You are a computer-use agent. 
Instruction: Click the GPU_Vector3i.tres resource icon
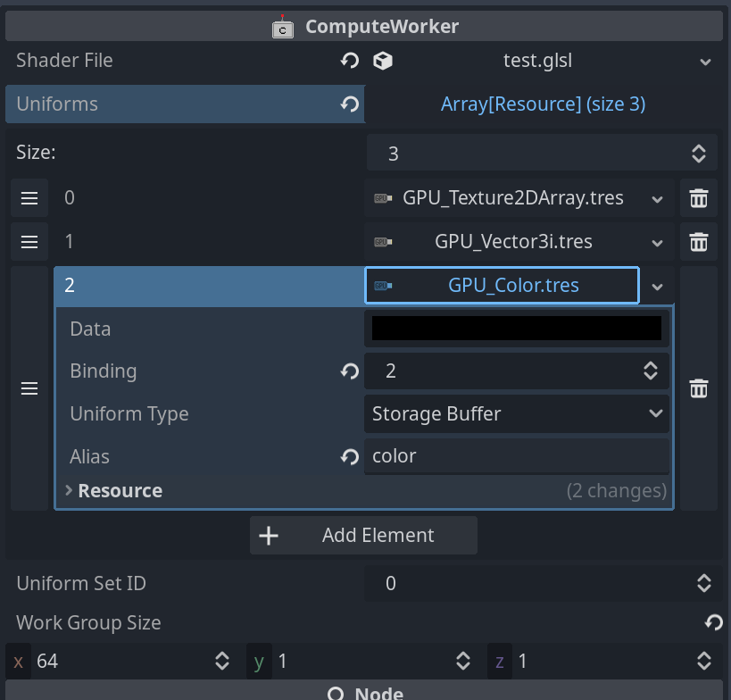(383, 242)
